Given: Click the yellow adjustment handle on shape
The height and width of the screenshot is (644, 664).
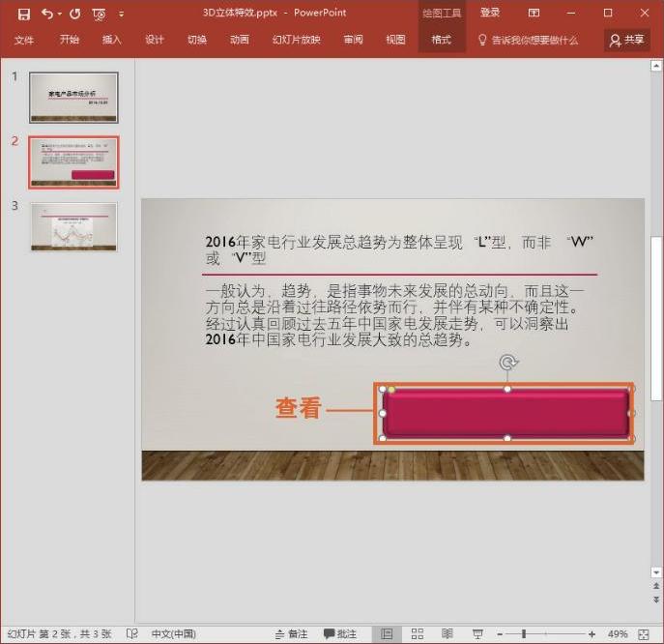Looking at the screenshot, I should (x=391, y=390).
